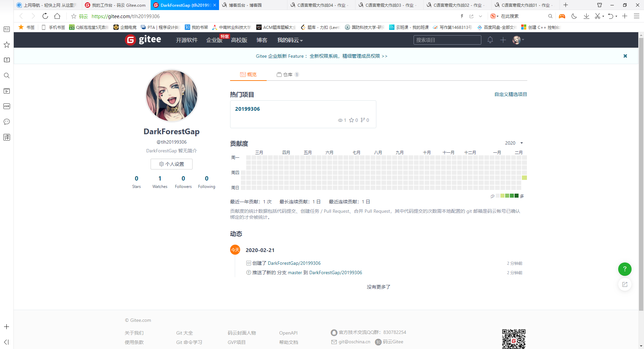Open the sidebar search icon
The width and height of the screenshot is (644, 349).
tap(7, 76)
